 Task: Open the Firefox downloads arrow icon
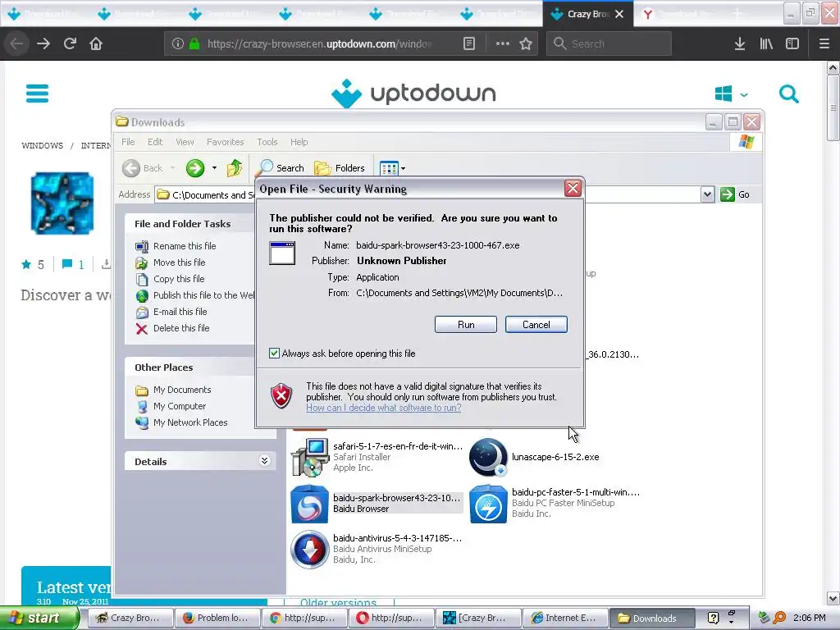(x=740, y=43)
